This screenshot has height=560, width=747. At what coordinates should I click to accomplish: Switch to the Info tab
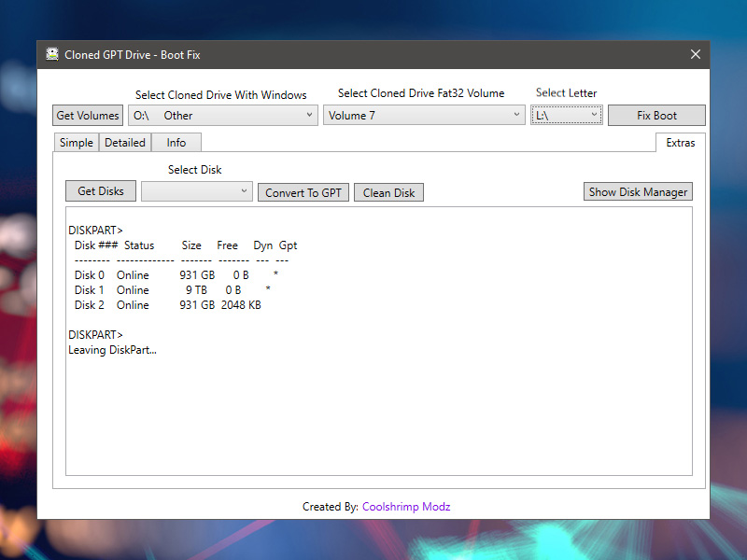click(176, 143)
